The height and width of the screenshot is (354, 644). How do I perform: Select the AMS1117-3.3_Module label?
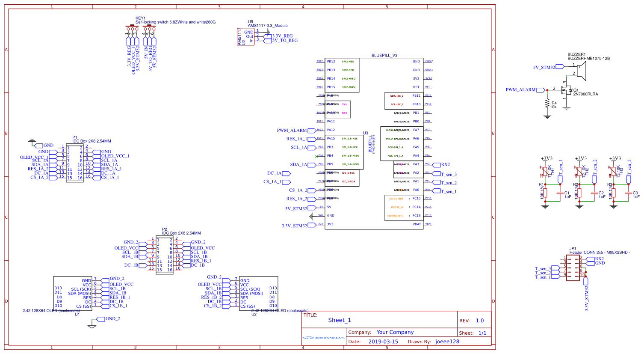[x=268, y=26]
